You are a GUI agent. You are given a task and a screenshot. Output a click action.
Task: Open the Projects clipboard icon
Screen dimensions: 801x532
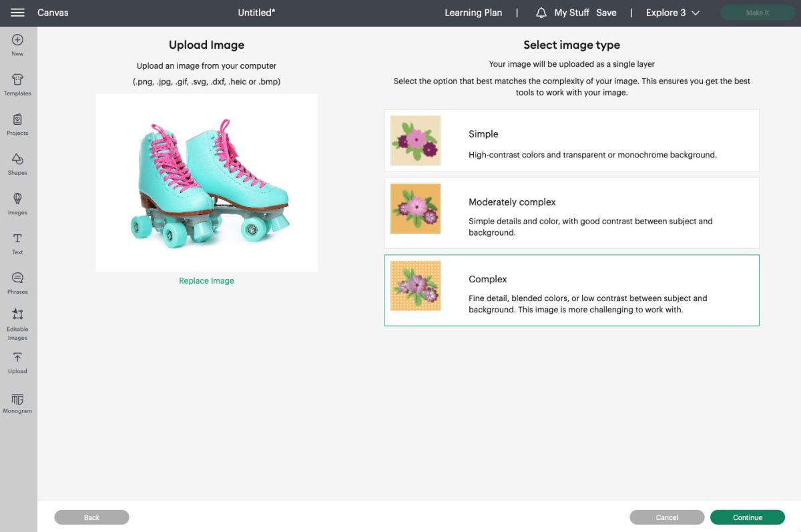[x=17, y=119]
